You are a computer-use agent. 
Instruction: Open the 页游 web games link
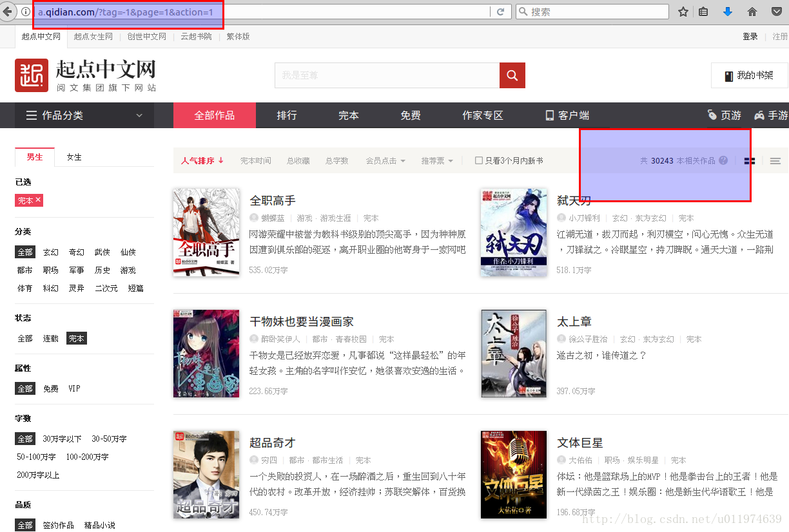click(724, 115)
